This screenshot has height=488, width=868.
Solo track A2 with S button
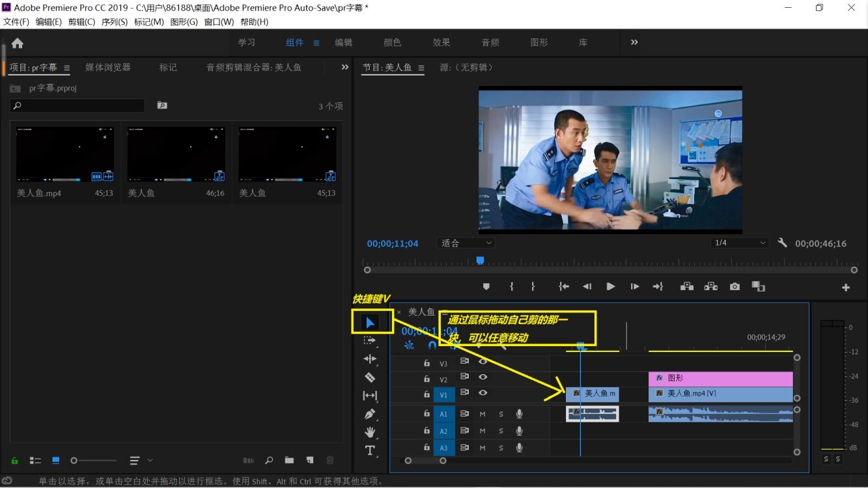(501, 431)
